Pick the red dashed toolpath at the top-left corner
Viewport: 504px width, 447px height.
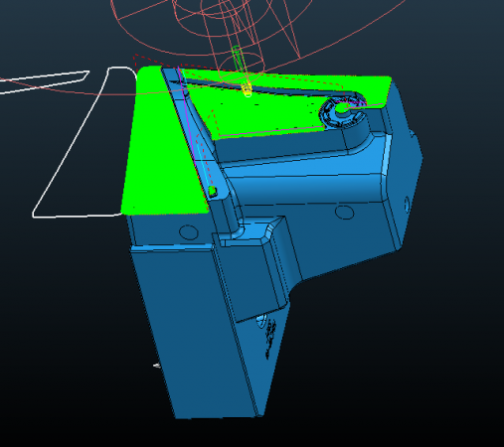tap(149, 61)
